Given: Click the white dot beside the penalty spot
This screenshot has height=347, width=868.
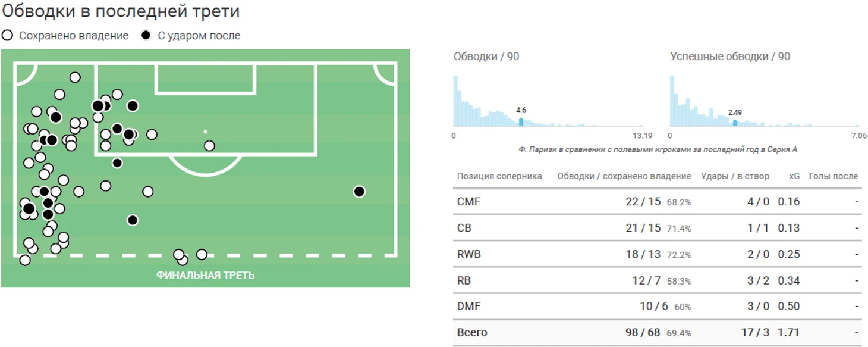Looking at the screenshot, I should tap(209, 146).
